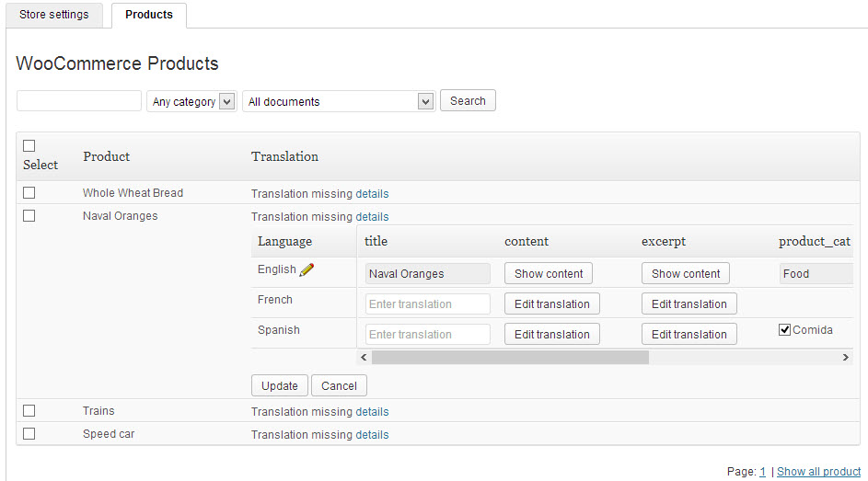Edit Spanish content translation
This screenshot has height=481, width=868.
[x=552, y=335]
